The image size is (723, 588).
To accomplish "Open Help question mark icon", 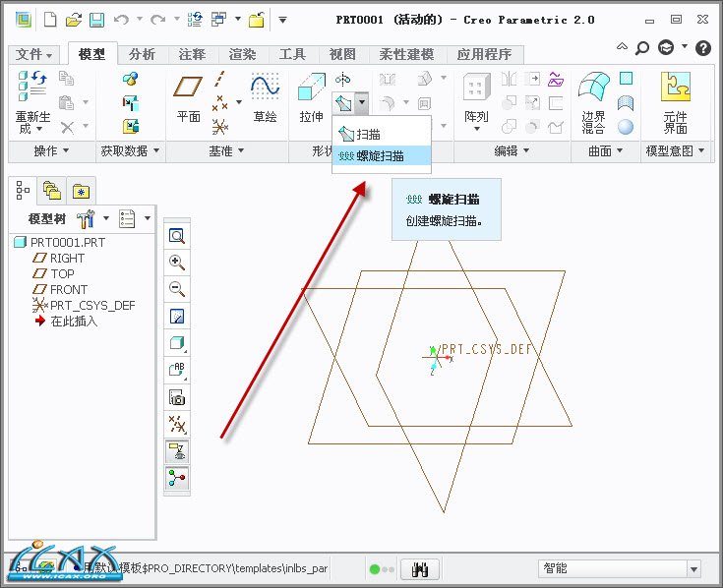I will [x=703, y=47].
